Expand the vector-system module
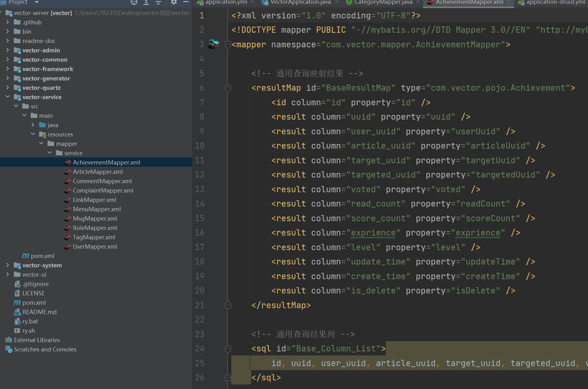This screenshot has height=389, width=588. (x=8, y=265)
